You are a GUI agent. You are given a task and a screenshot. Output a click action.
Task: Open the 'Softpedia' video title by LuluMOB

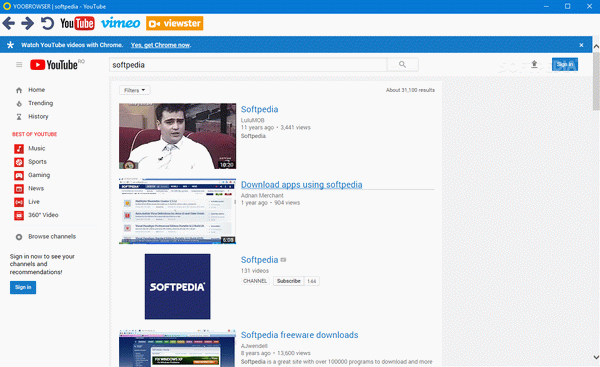point(259,109)
